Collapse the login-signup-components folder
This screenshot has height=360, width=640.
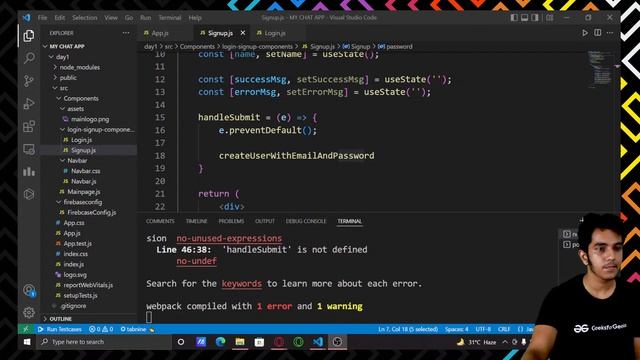point(100,129)
